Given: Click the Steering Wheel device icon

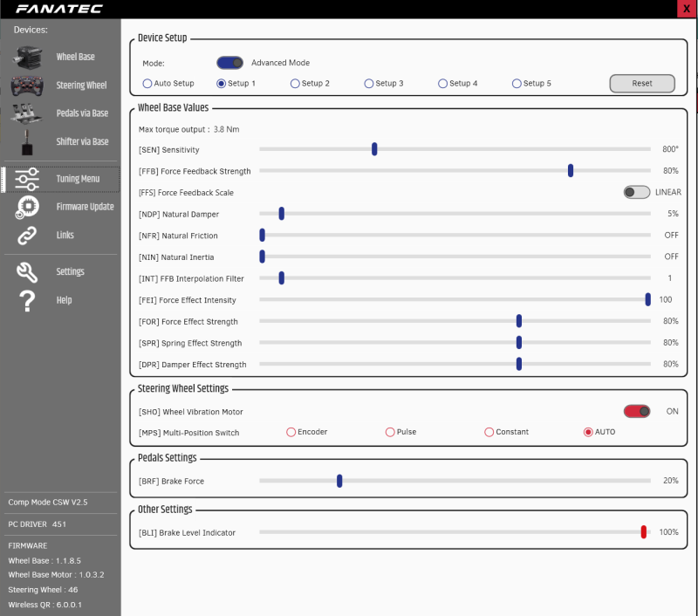Looking at the screenshot, I should click(28, 86).
